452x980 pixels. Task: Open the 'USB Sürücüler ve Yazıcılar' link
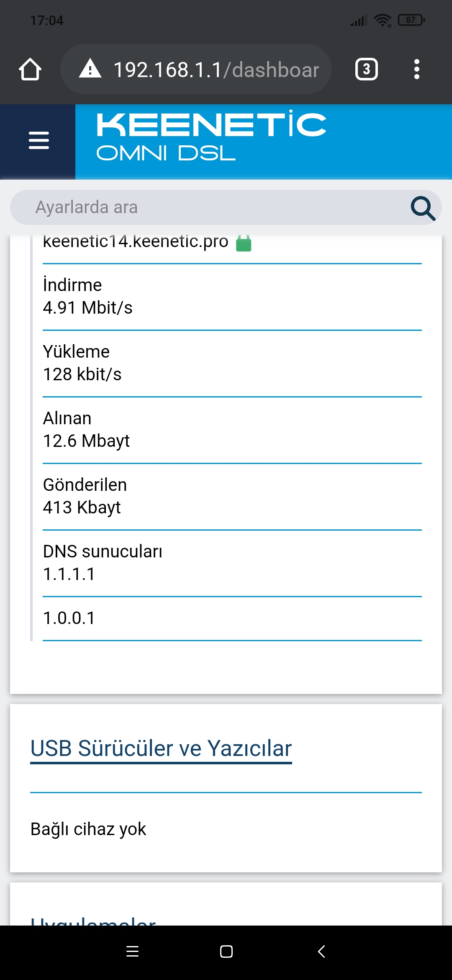coord(161,748)
